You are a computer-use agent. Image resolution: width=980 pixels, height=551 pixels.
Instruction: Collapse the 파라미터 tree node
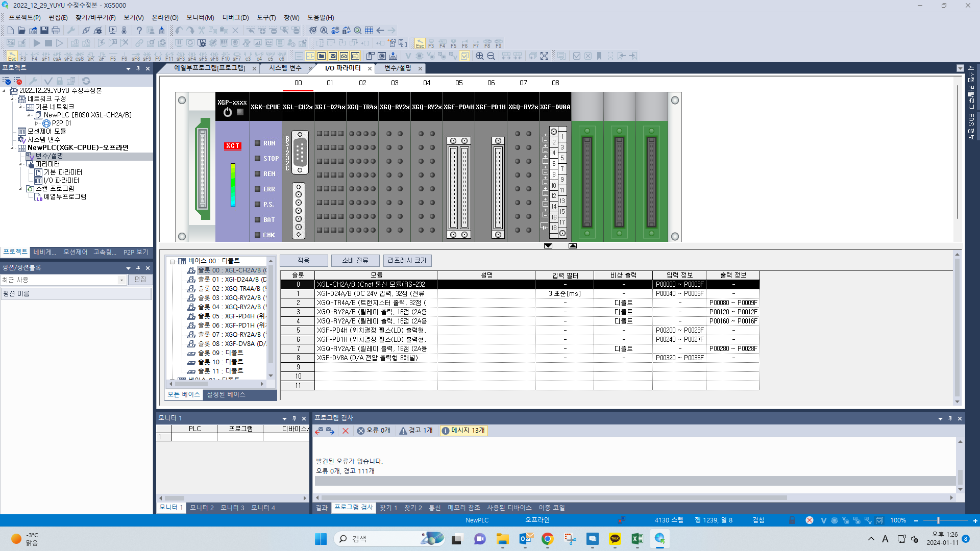20,164
